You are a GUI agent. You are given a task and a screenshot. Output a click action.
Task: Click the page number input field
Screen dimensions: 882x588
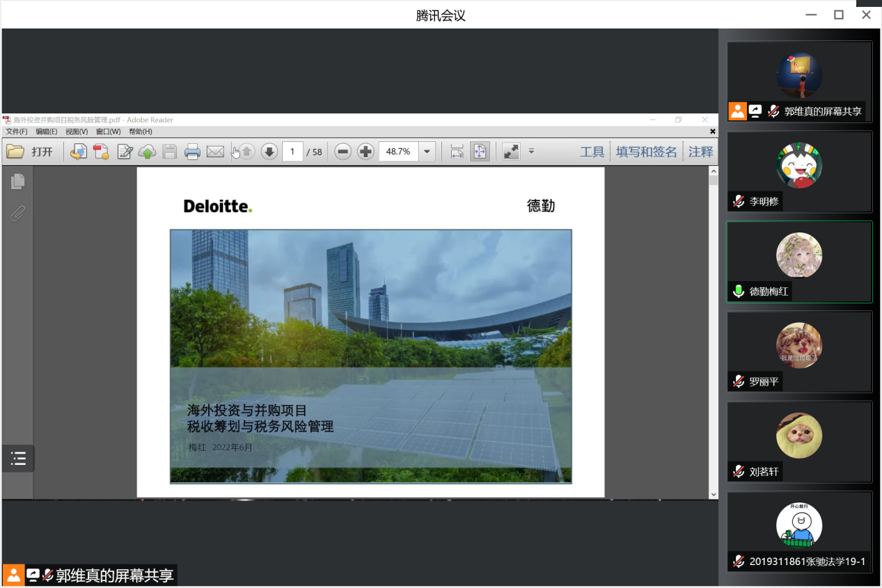[x=292, y=152]
